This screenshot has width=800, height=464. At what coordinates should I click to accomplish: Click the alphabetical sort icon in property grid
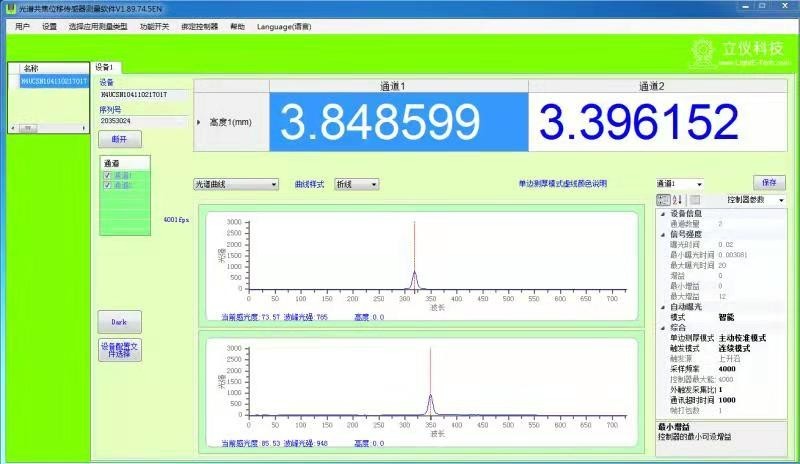675,200
